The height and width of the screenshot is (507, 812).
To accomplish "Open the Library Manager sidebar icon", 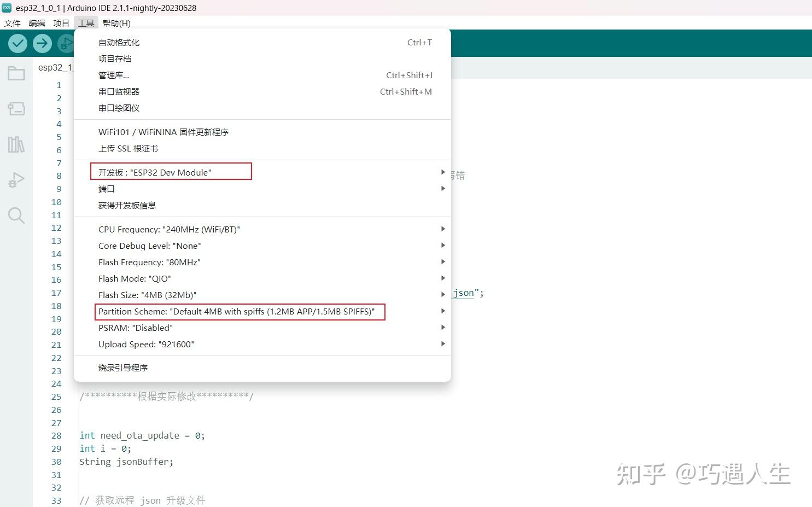I will click(16, 144).
